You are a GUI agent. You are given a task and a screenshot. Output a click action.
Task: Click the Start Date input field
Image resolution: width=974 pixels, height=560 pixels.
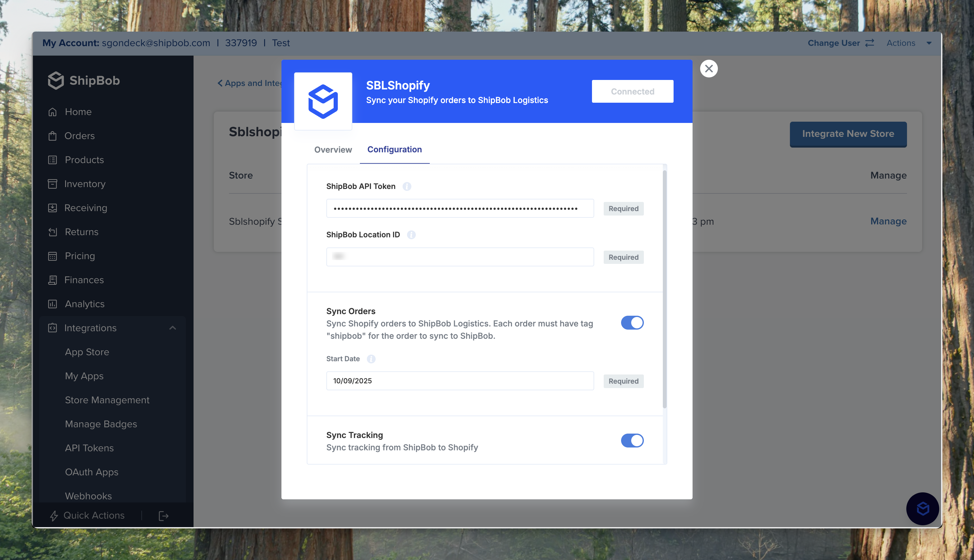pos(460,381)
